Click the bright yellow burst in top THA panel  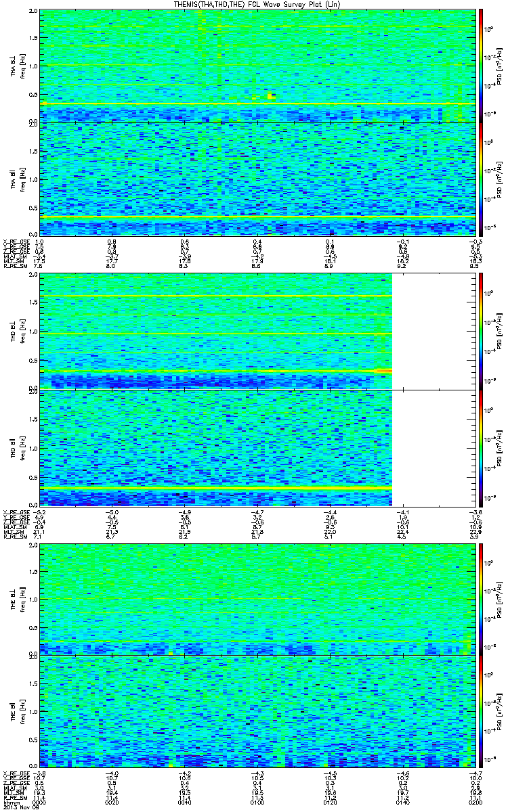(271, 96)
